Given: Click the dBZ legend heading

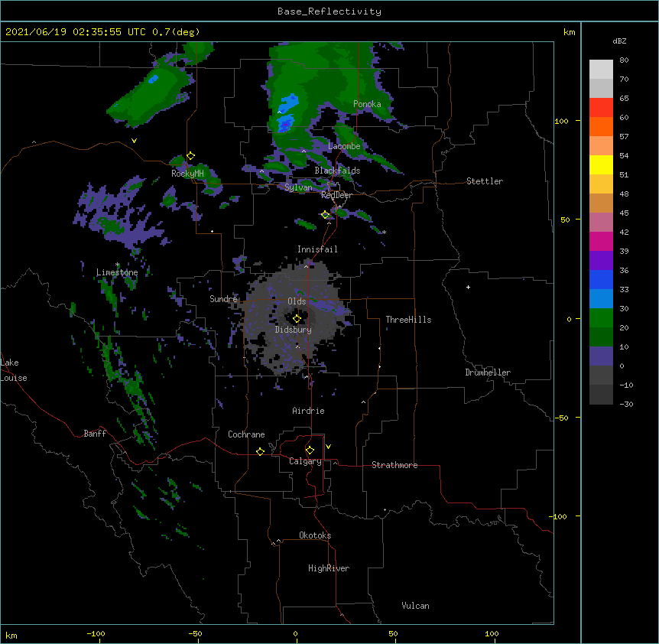Looking at the screenshot, I should [619, 41].
